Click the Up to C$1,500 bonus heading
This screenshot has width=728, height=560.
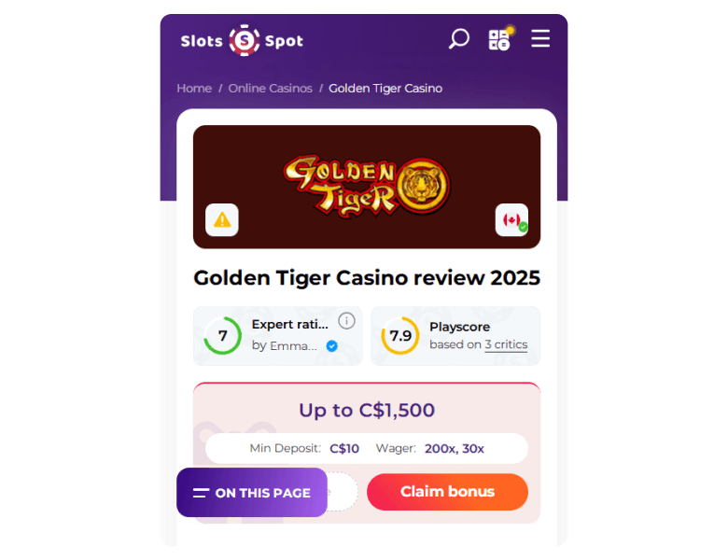[x=367, y=410]
